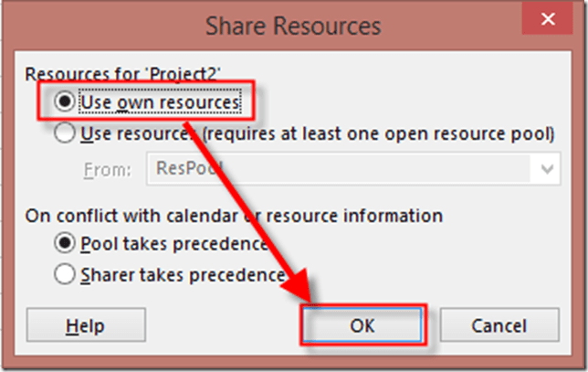Open Help for Share Resources
Image resolution: width=588 pixels, height=372 pixels.
click(85, 325)
